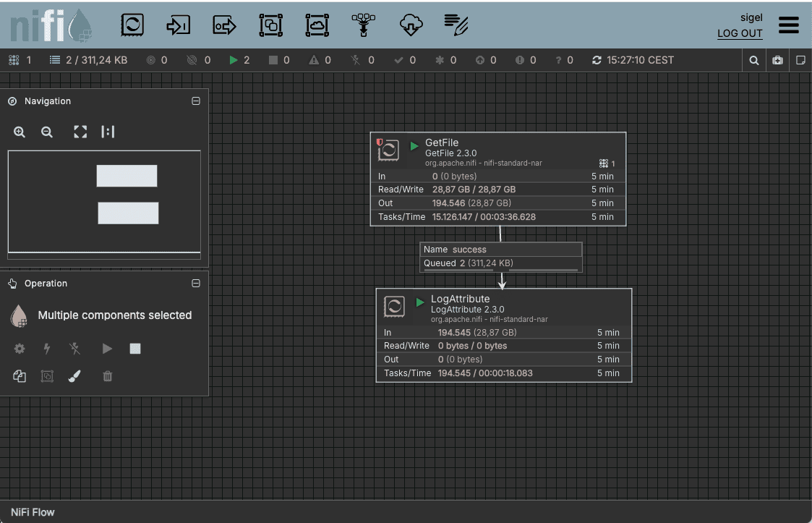The image size is (812, 523).
Task: Click the Output Port toolbar icon
Action: (x=224, y=26)
